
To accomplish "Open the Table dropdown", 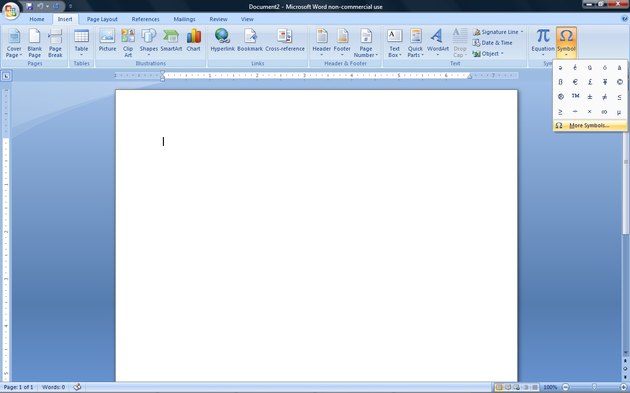I will pos(81,43).
